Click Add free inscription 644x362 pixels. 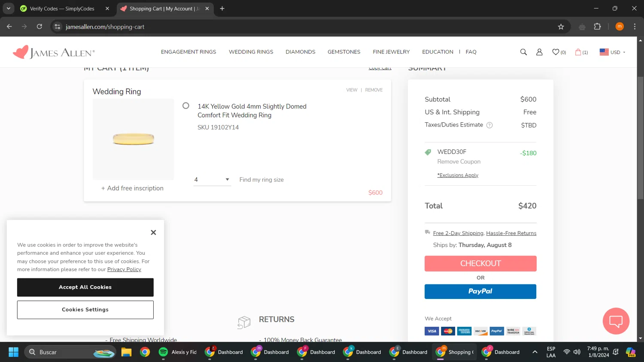coord(132,188)
